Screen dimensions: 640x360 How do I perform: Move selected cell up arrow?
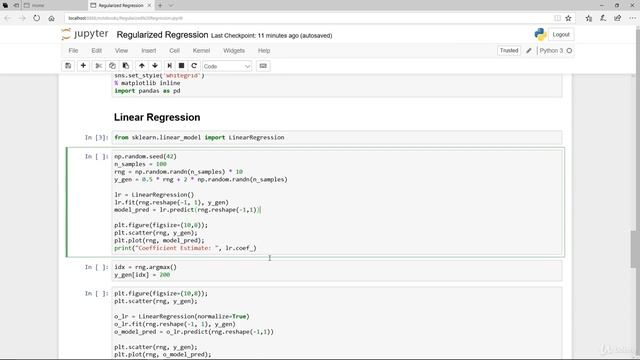pos(142,66)
